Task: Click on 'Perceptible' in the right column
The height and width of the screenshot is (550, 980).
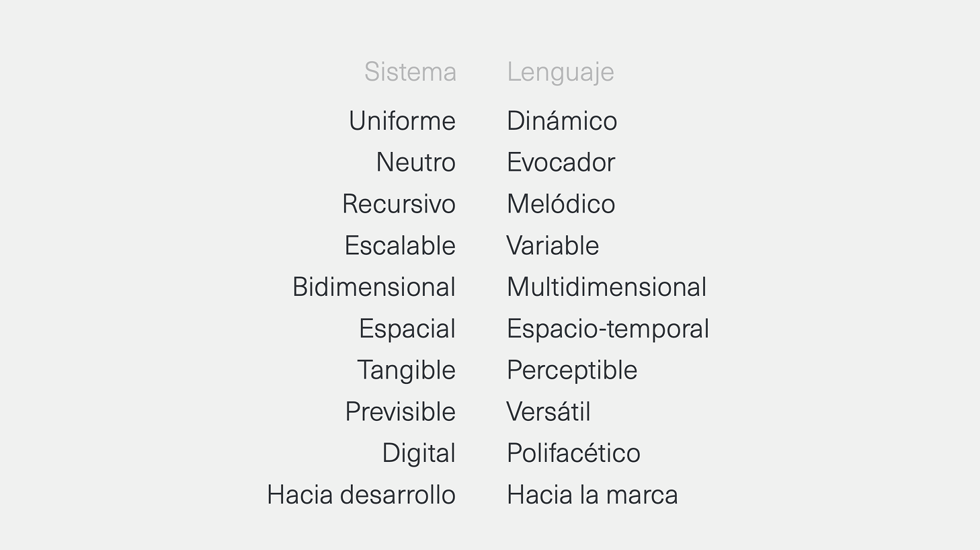Action: pos(571,370)
